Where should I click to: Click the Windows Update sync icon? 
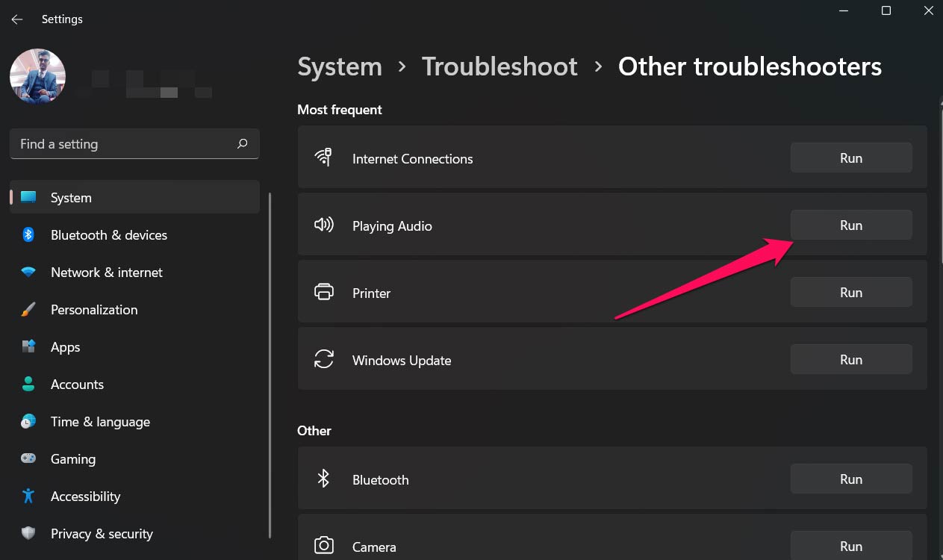click(x=323, y=359)
